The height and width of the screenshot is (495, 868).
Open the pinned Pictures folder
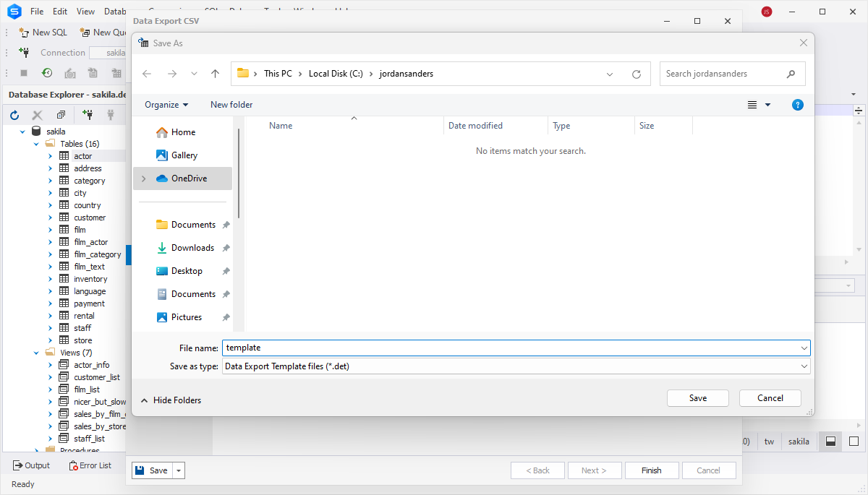tap(186, 317)
